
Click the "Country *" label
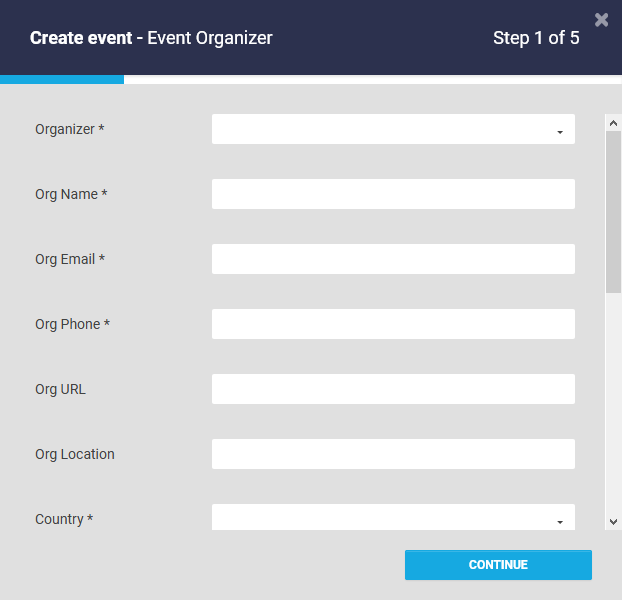click(64, 519)
